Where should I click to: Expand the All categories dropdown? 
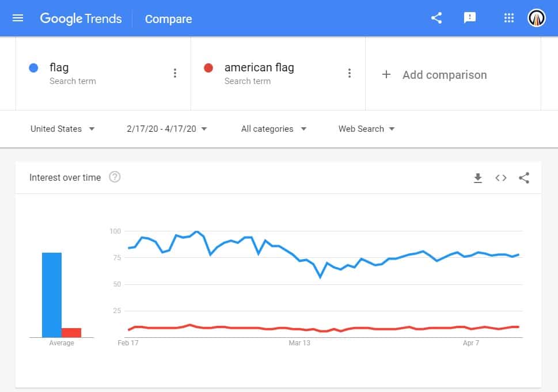point(274,129)
